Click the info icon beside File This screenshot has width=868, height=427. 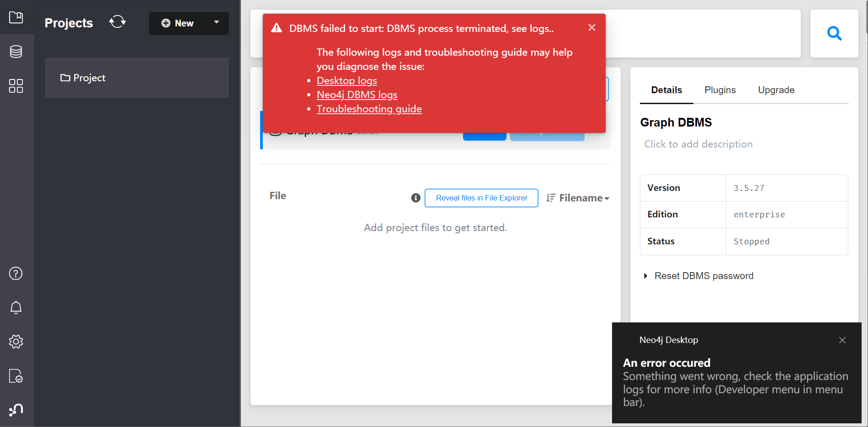click(x=415, y=198)
